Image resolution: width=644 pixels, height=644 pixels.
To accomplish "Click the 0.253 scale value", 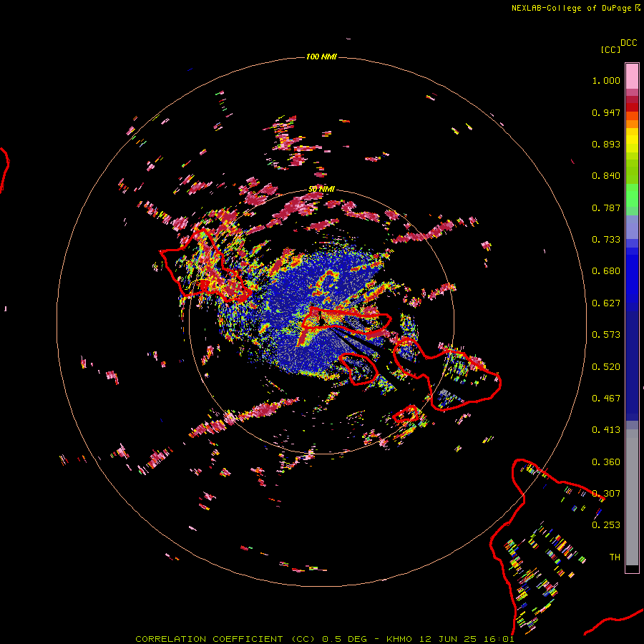I will (x=606, y=525).
